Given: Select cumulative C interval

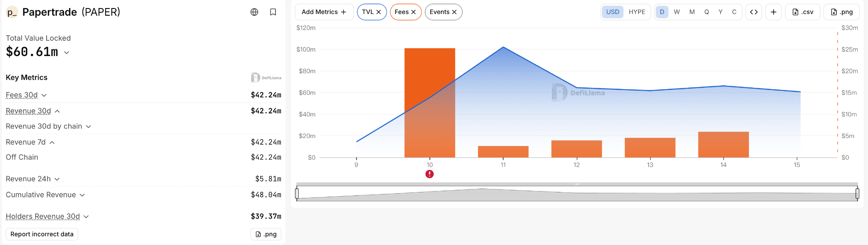Looking at the screenshot, I should point(734,12).
